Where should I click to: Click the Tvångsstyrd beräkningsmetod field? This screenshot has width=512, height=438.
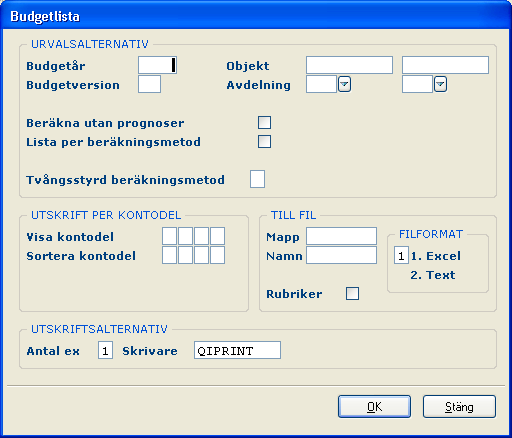pos(257,179)
